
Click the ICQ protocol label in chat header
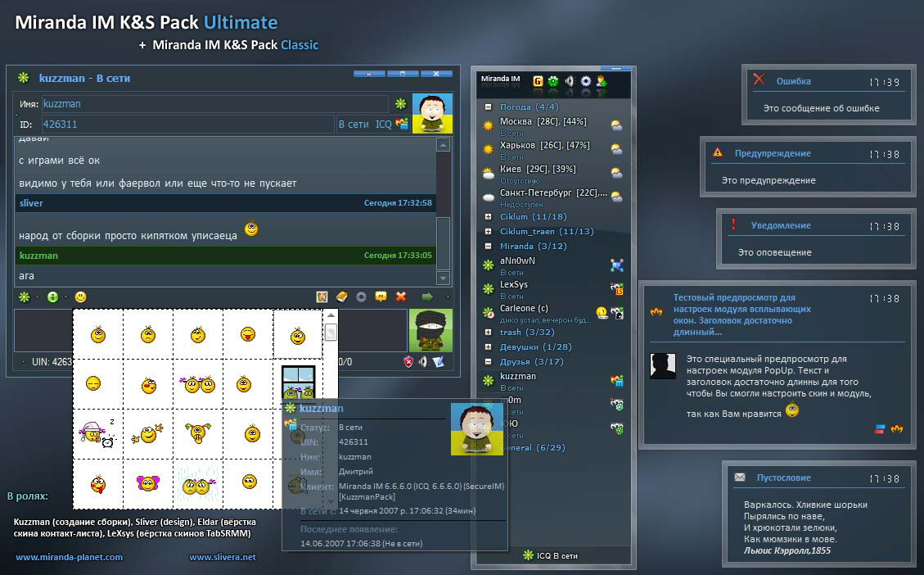[384, 125]
